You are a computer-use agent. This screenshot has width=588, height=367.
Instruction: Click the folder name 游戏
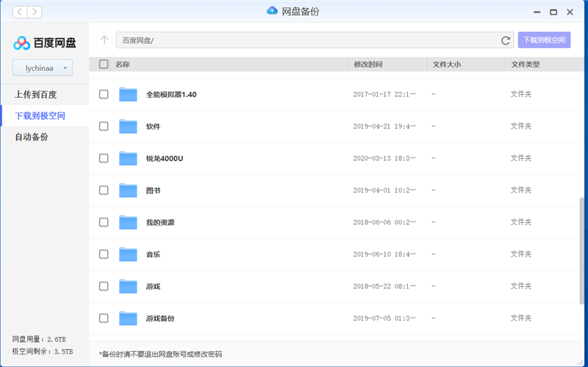pyautogui.click(x=153, y=287)
